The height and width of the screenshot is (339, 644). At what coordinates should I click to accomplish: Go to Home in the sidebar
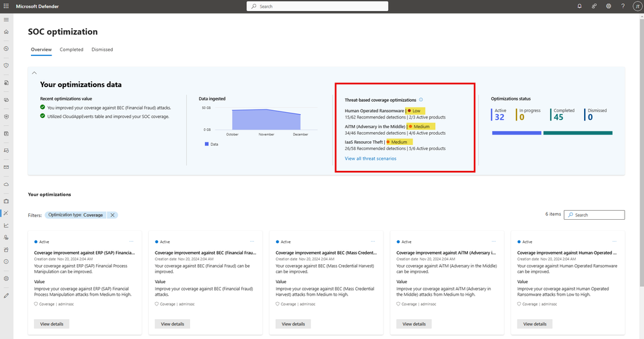pos(6,32)
